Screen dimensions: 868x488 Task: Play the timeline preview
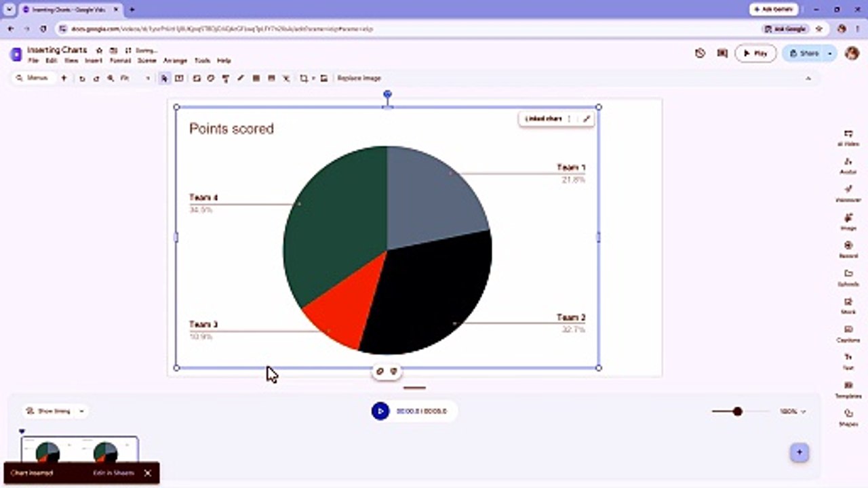click(380, 411)
